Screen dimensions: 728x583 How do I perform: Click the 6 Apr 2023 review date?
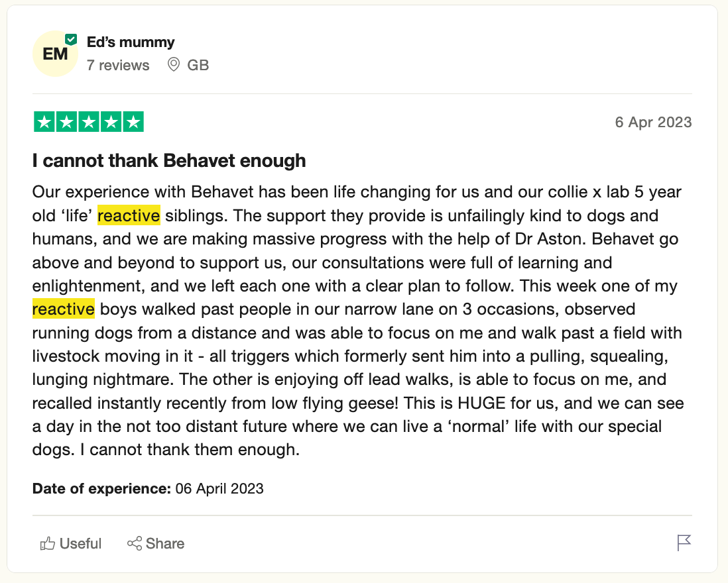[653, 122]
